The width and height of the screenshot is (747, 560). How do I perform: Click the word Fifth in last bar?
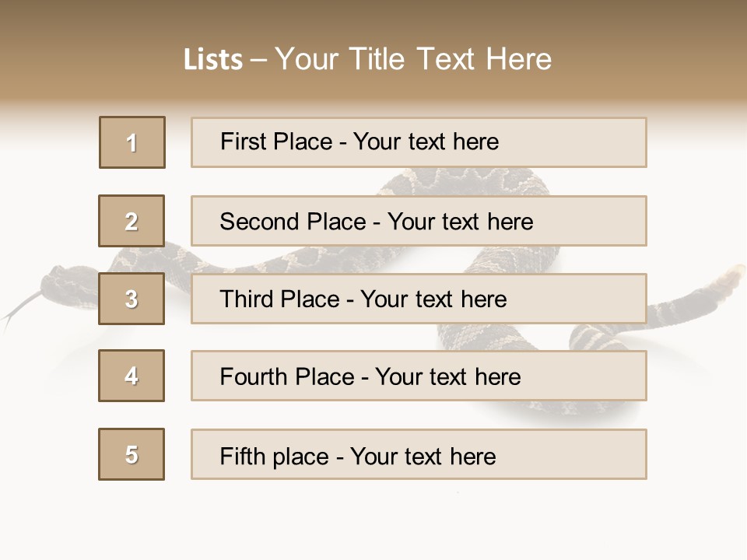pos(243,456)
